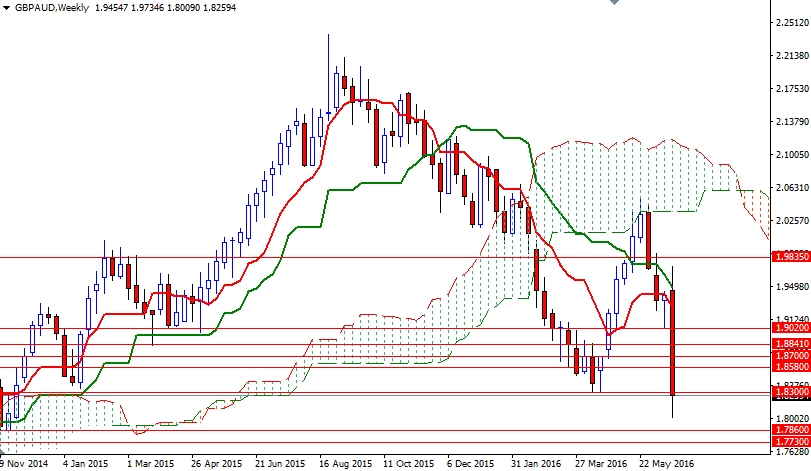
Task: Select the red 1.90200 level label
Action: [x=791, y=327]
